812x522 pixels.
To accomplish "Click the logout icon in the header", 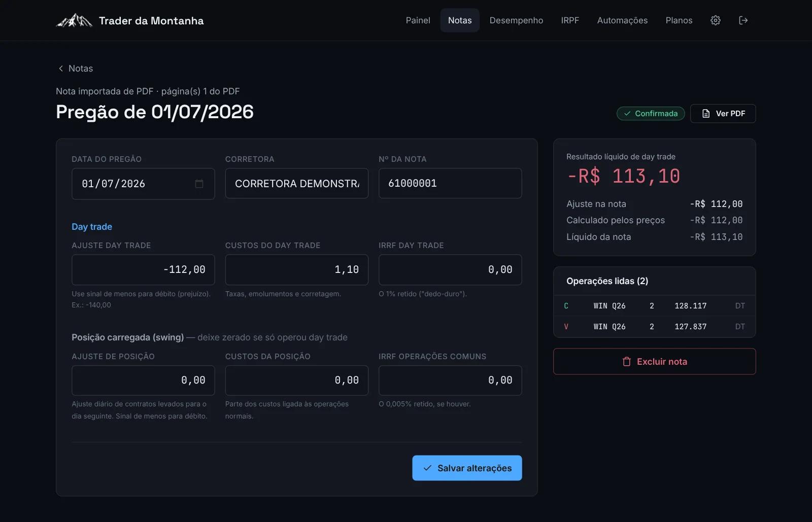I will tap(743, 20).
